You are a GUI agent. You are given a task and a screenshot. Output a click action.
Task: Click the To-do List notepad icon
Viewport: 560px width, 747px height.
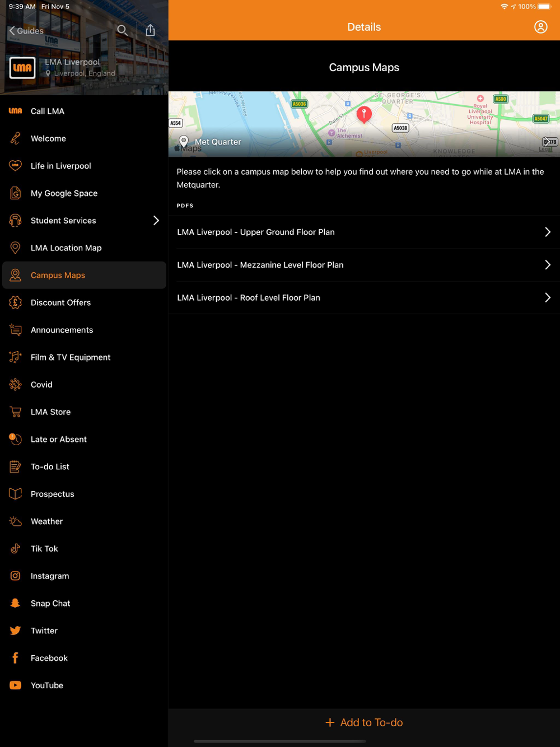[x=15, y=466]
